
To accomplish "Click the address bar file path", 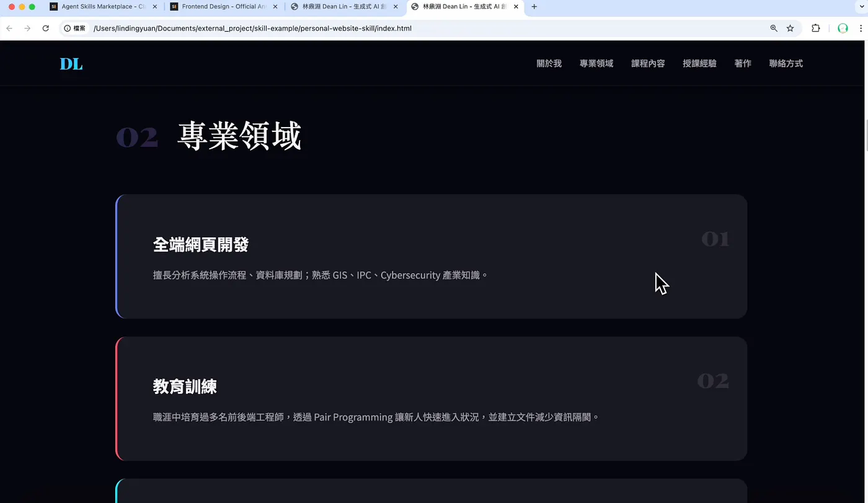I will click(x=252, y=28).
